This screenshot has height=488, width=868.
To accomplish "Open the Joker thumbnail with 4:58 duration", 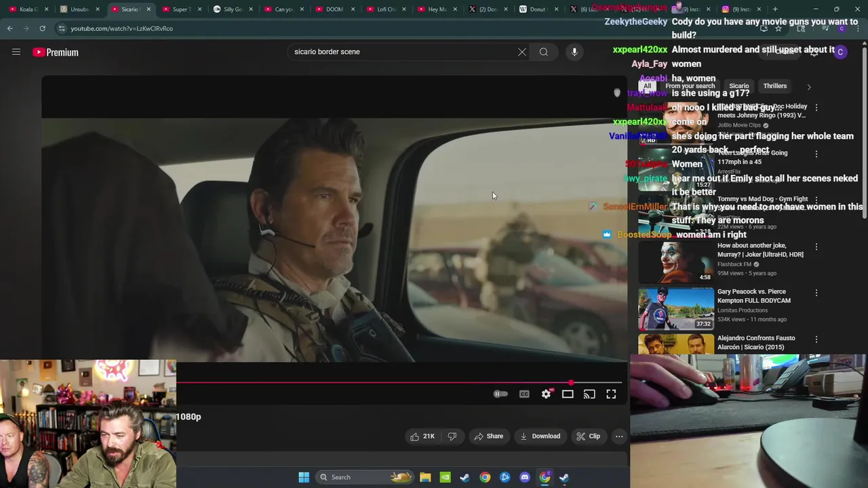I will [676, 262].
